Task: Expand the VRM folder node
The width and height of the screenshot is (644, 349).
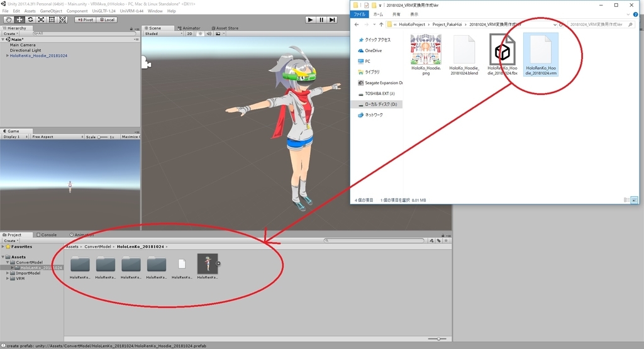Action: coord(8,279)
